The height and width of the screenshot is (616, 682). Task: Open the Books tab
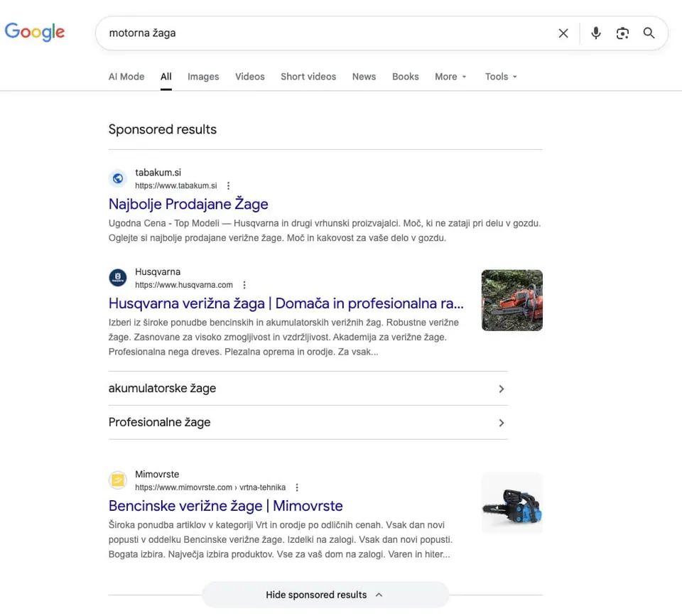click(406, 77)
